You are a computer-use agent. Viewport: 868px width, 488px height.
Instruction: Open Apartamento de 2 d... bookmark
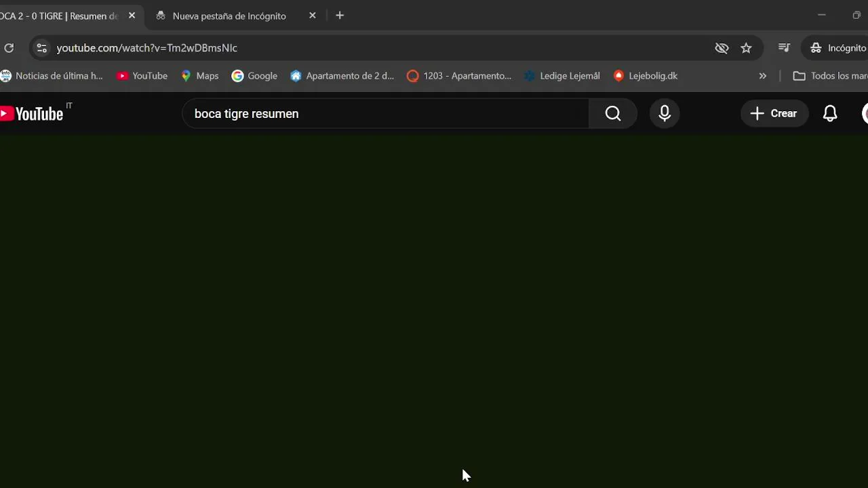tap(342, 76)
